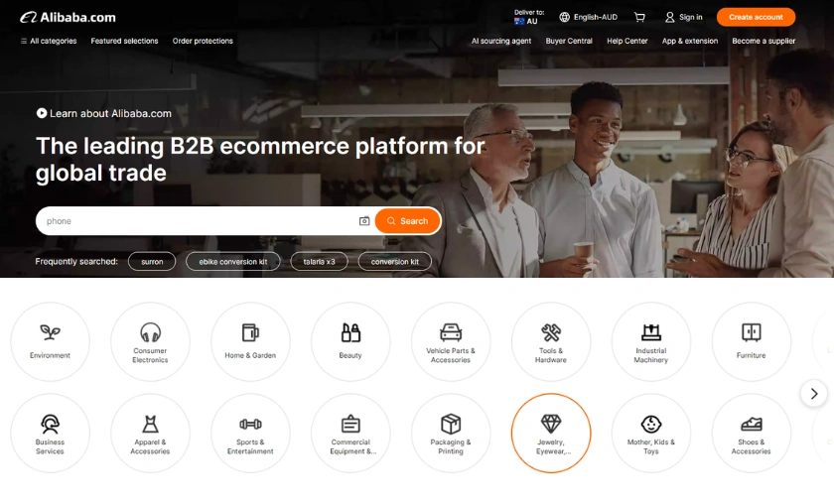Open the Mother, Kids & Toys category
This screenshot has width=834, height=504.
point(651,433)
